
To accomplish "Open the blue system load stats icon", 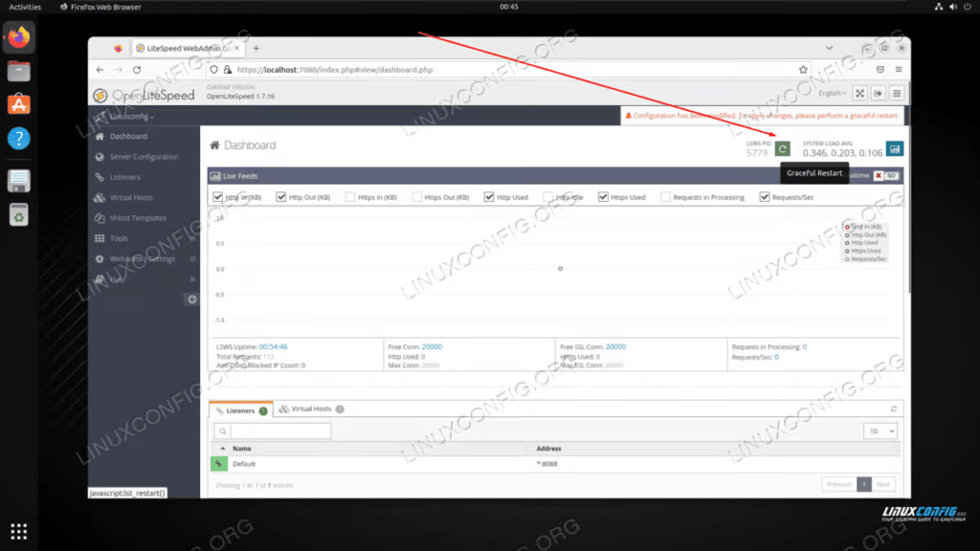I will click(x=894, y=149).
